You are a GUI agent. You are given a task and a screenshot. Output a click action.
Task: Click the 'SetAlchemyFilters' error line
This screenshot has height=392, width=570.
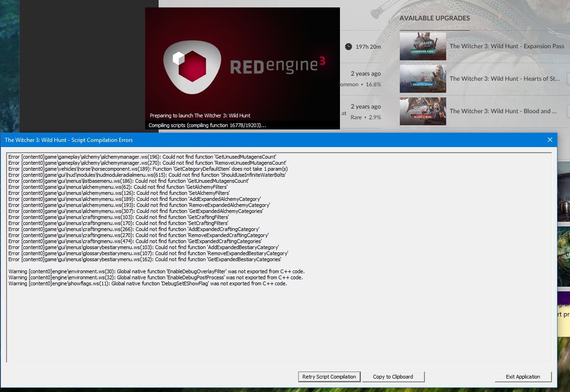[119, 193]
